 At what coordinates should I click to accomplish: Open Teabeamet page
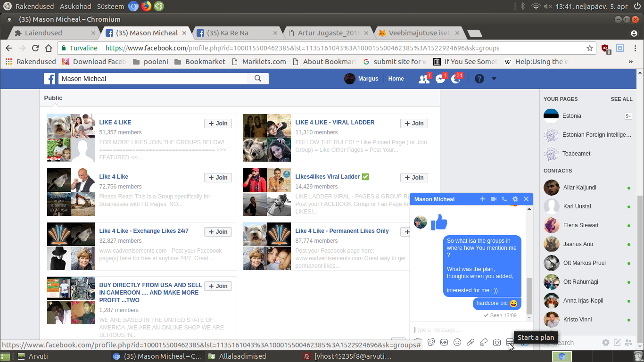pyautogui.click(x=587, y=154)
